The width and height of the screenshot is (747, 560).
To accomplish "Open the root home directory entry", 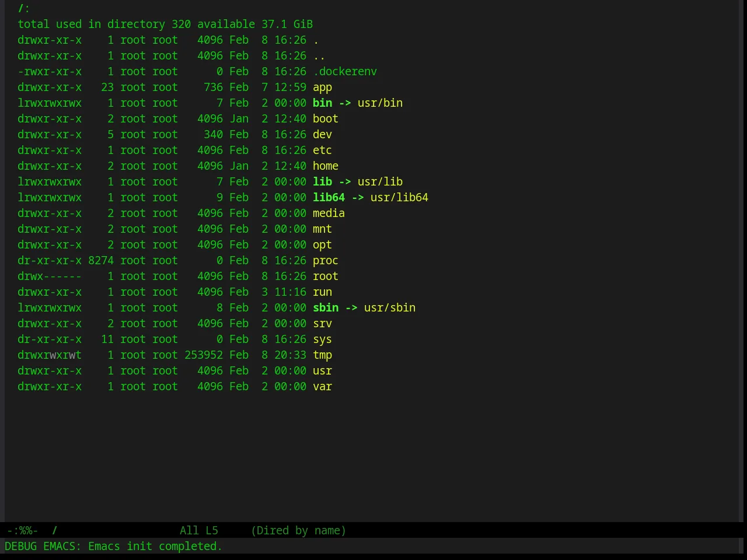I will tap(326, 276).
